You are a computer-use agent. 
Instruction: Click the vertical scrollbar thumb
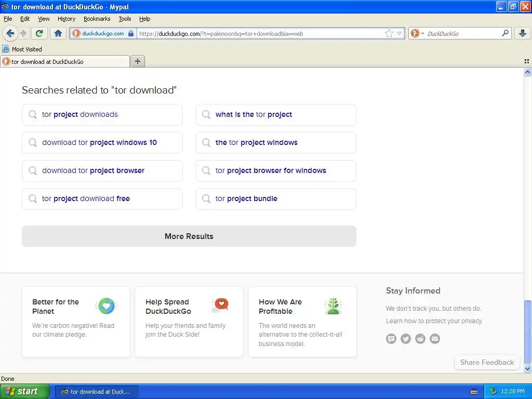[527, 332]
